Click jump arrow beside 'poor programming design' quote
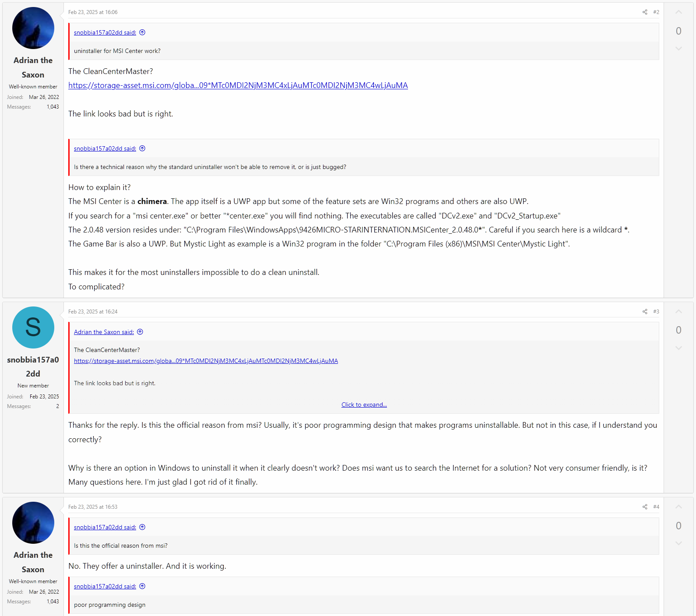This screenshot has height=616, width=696. tap(142, 586)
